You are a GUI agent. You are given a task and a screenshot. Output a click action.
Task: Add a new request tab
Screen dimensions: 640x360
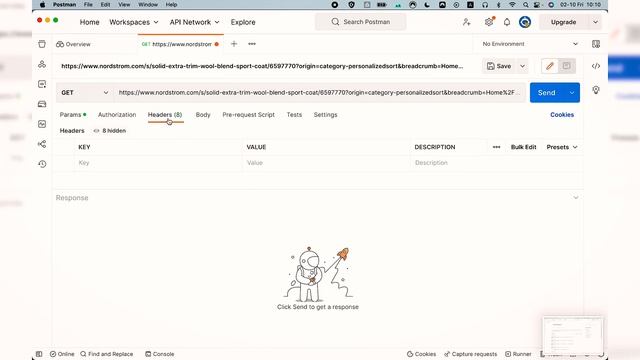pyautogui.click(x=234, y=44)
